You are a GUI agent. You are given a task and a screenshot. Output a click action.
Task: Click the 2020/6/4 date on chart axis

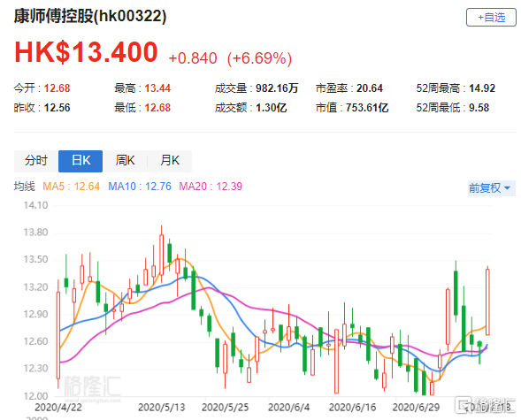click(x=288, y=408)
